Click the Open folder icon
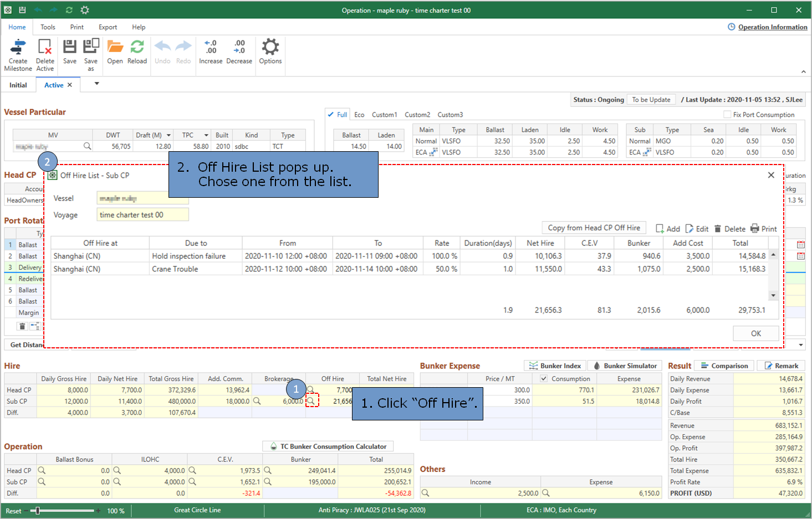Image resolution: width=812 pixels, height=519 pixels. pos(115,48)
